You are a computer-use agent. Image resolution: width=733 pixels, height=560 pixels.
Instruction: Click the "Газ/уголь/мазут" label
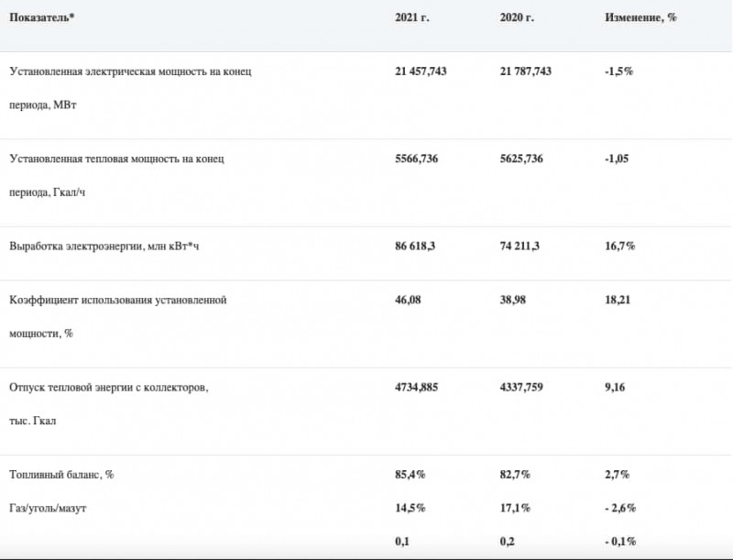(48, 508)
